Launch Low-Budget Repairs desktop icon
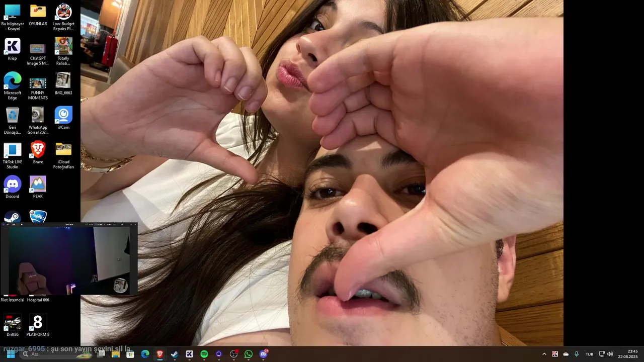 tap(63, 17)
